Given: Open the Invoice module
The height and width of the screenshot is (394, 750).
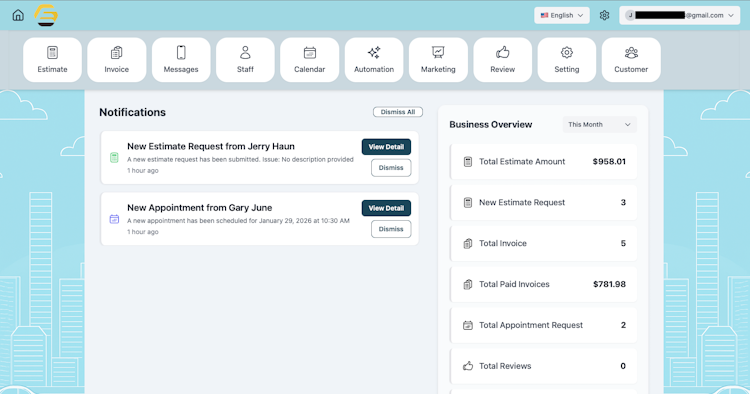Looking at the screenshot, I should click(117, 60).
